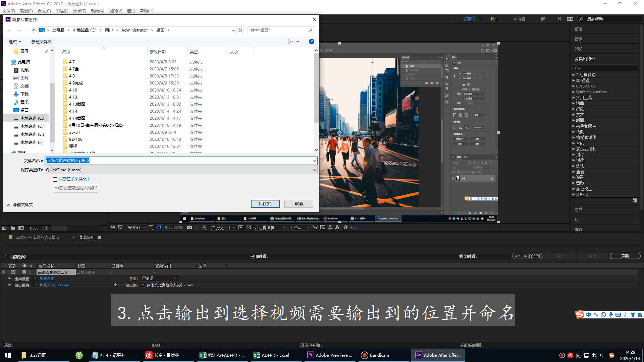Click the new folder icon in project panel
This screenshot has height=362, width=644.
pyautogui.click(x=13, y=228)
